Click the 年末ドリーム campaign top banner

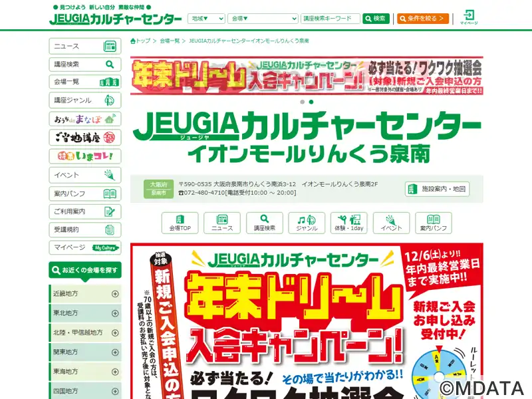tap(307, 76)
